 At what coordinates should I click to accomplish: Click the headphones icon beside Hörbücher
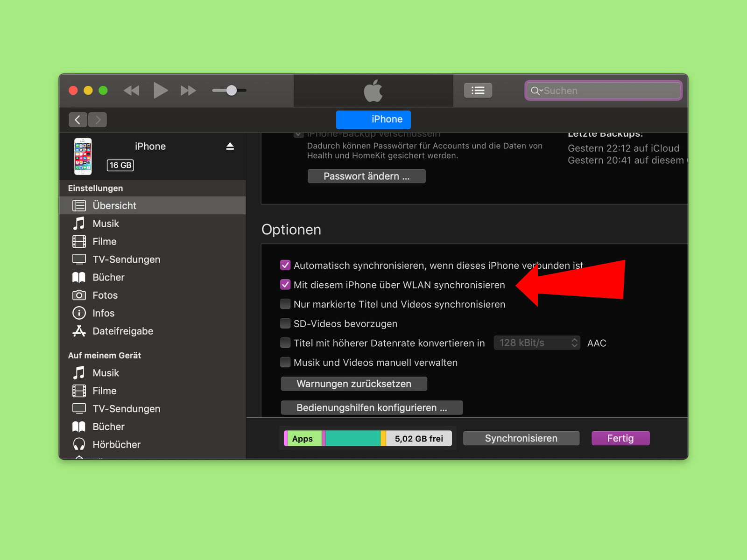point(79,444)
